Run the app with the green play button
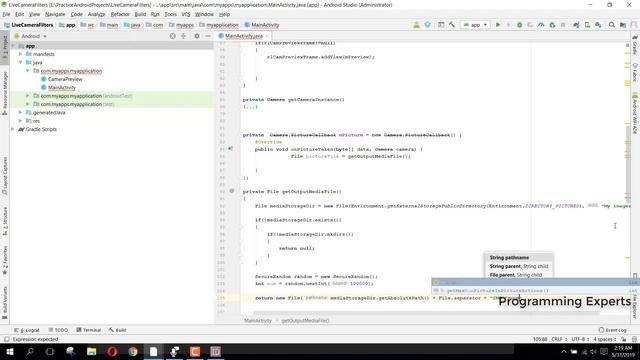 (x=498, y=25)
